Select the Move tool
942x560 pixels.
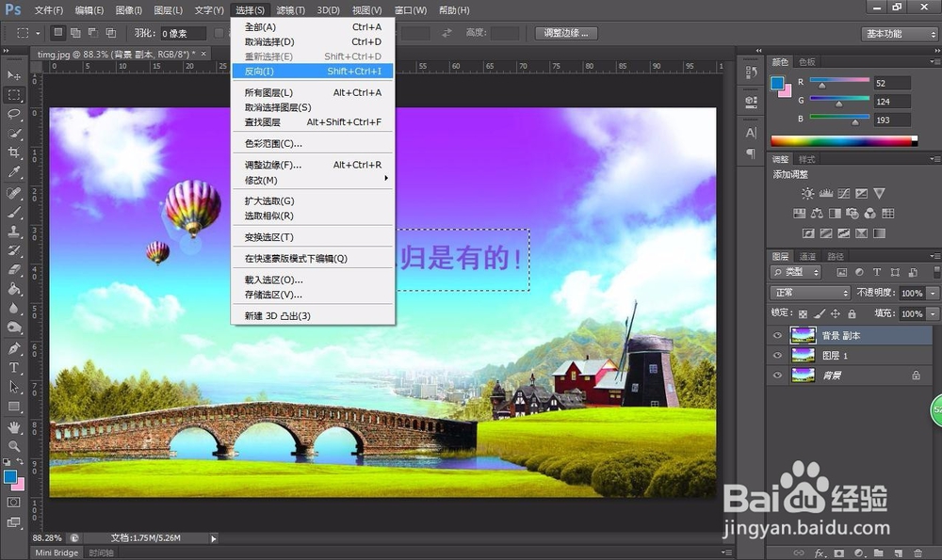(14, 75)
